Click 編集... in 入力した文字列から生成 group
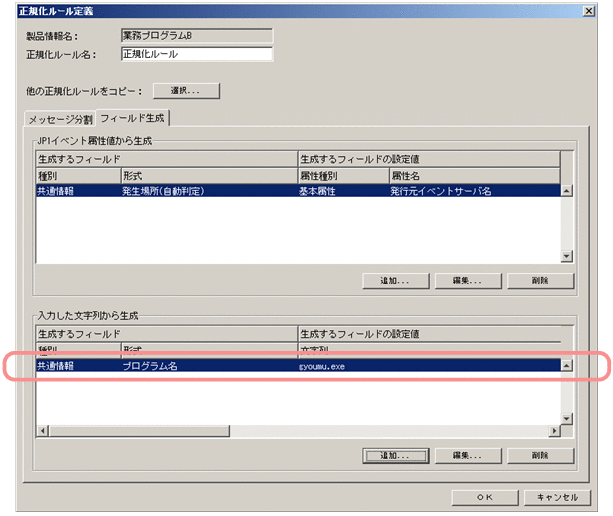 [468, 455]
